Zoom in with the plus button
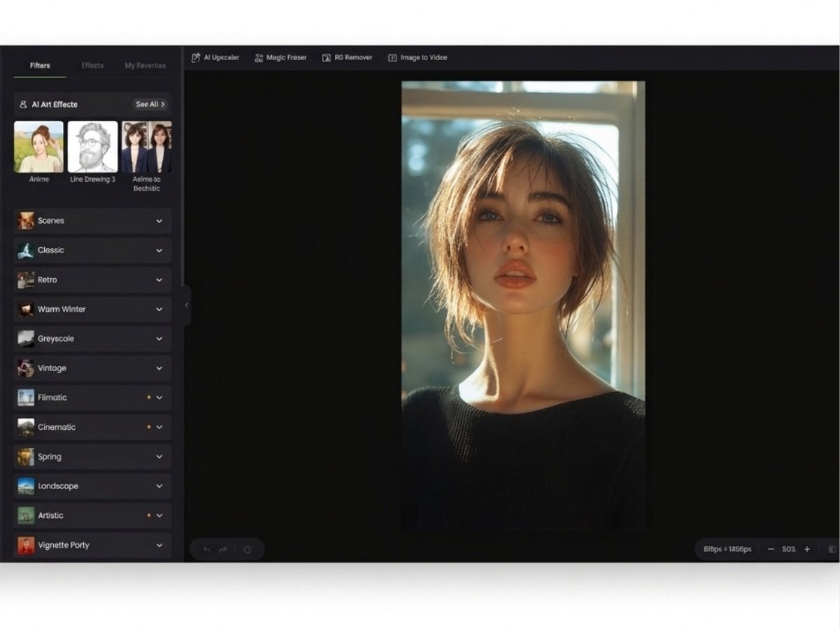Image resolution: width=840 pixels, height=629 pixels. 806,549
